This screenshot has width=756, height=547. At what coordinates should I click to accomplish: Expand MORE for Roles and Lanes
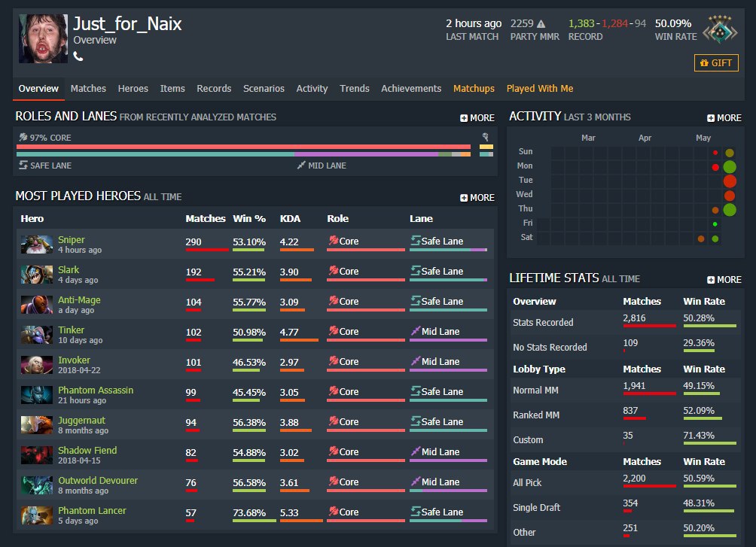tap(477, 118)
